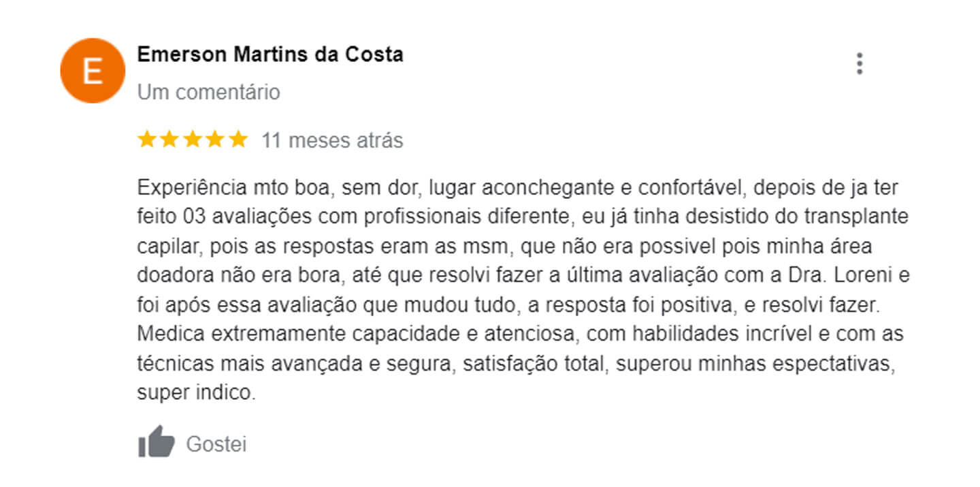Image resolution: width=980 pixels, height=487 pixels.
Task: Click the fourth yellow rating star
Action: click(x=215, y=140)
